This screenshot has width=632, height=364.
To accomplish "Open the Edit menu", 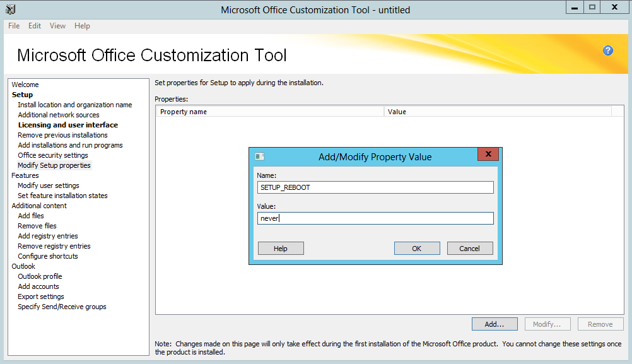I will pos(35,26).
